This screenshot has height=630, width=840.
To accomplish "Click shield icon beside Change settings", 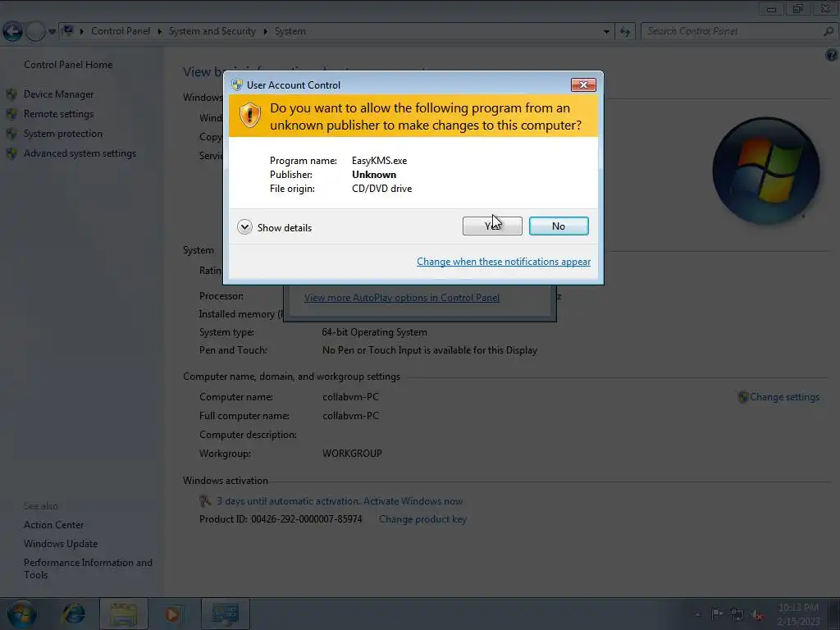I will coord(743,397).
